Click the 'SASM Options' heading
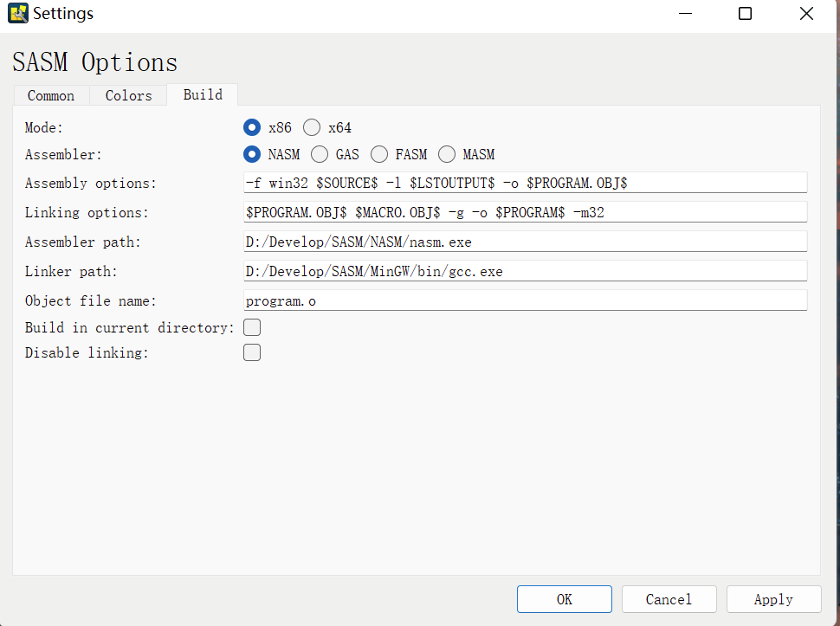Image resolution: width=840 pixels, height=626 pixels. coord(94,62)
